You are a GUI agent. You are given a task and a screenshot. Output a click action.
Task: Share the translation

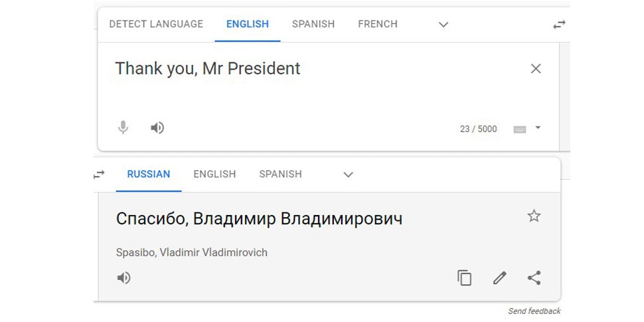pos(534,278)
